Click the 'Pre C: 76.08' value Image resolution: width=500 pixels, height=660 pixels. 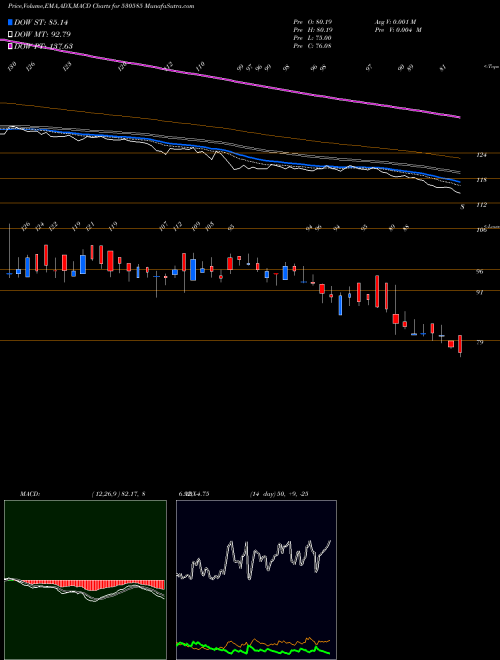pos(313,46)
